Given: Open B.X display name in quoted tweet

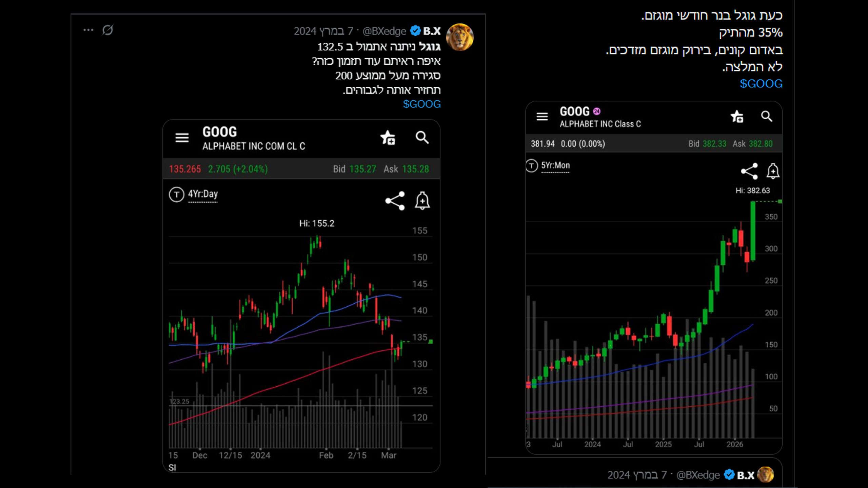Looking at the screenshot, I should pyautogui.click(x=432, y=31).
